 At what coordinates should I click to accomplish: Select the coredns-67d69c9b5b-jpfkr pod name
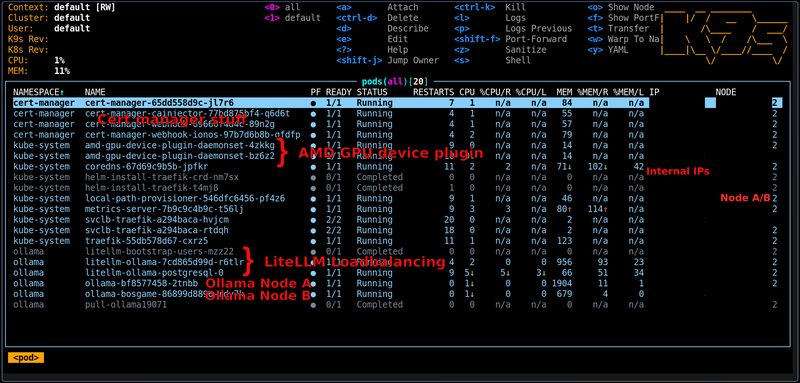point(146,167)
